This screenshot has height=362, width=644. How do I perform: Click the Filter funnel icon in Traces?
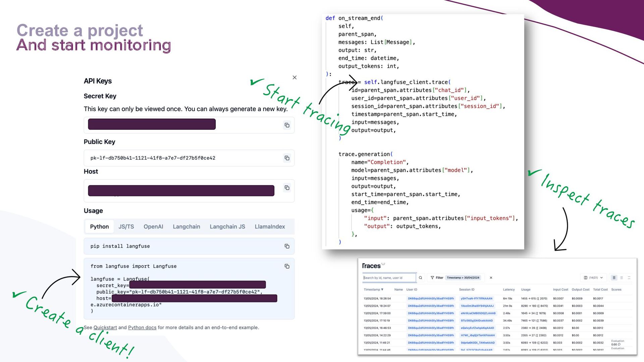click(x=432, y=278)
